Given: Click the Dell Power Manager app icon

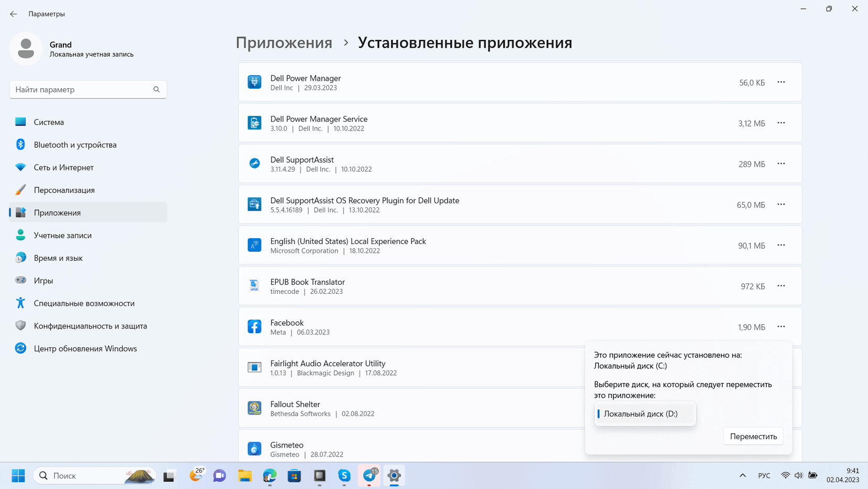Looking at the screenshot, I should (254, 82).
